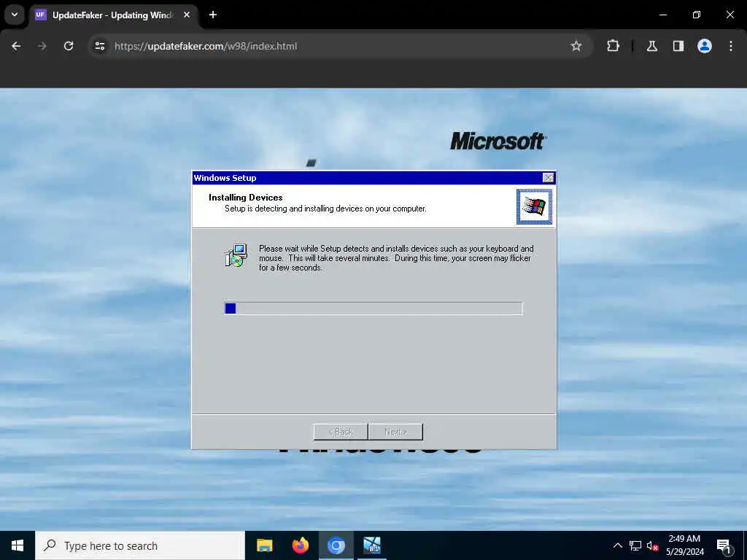Click the disabled Back button

[x=341, y=432]
